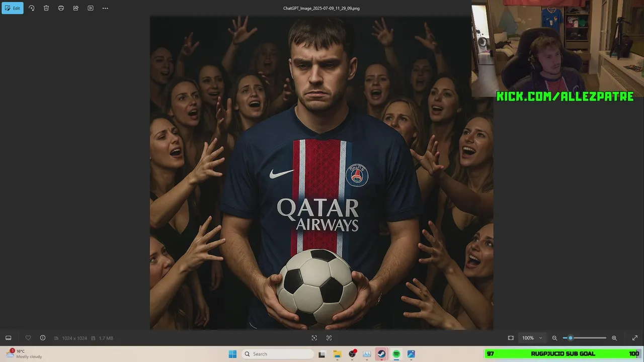
Task: Click the Edit image button
Action: (12, 8)
